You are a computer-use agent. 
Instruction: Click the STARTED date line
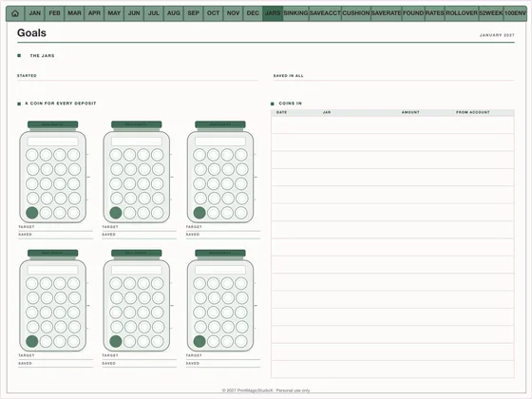pos(138,77)
